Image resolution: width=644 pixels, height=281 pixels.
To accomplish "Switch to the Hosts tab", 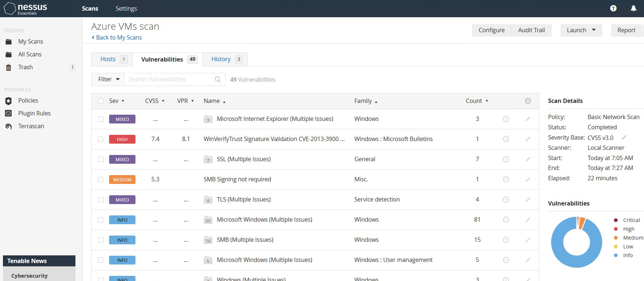I will pyautogui.click(x=112, y=59).
